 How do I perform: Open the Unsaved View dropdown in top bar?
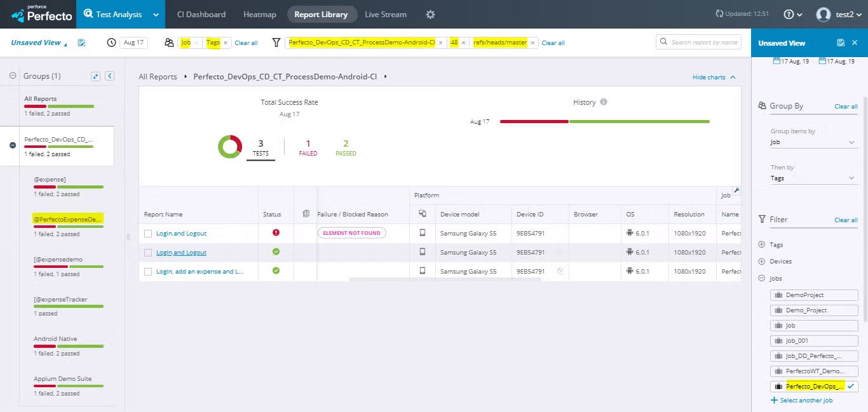coord(39,43)
